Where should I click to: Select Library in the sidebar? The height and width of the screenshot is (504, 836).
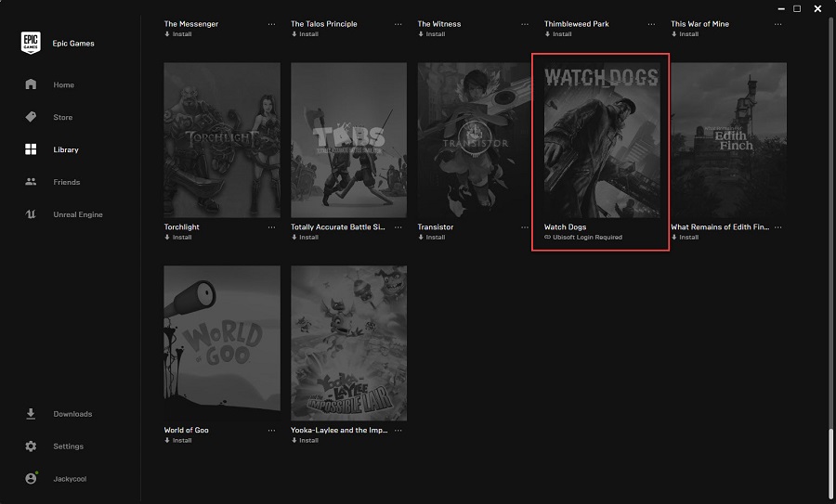[x=66, y=149]
